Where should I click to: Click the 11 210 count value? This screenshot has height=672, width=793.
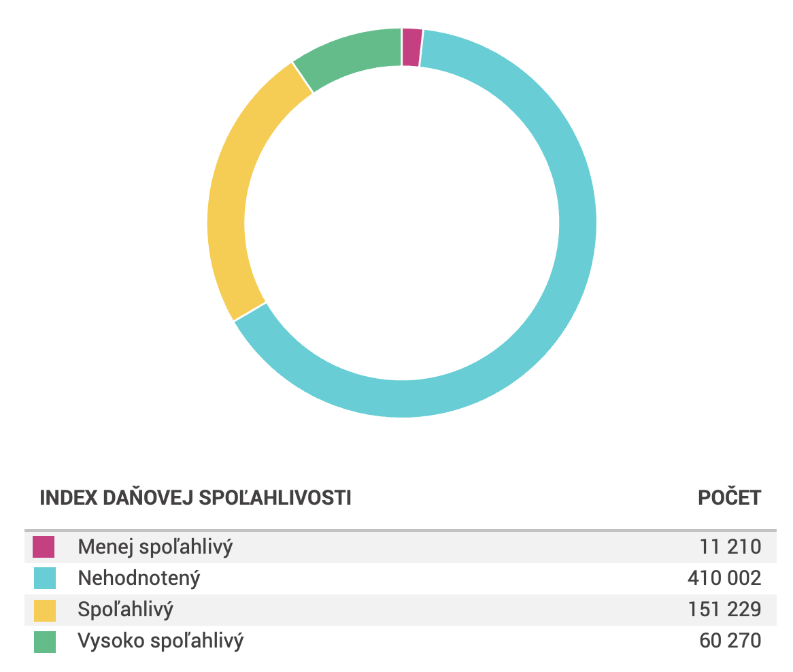point(730,547)
